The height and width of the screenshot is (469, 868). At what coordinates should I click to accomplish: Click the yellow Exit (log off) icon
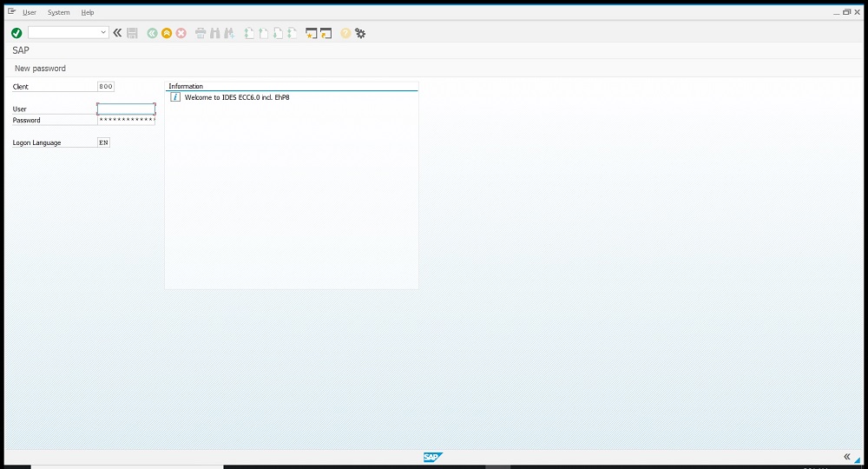[167, 33]
